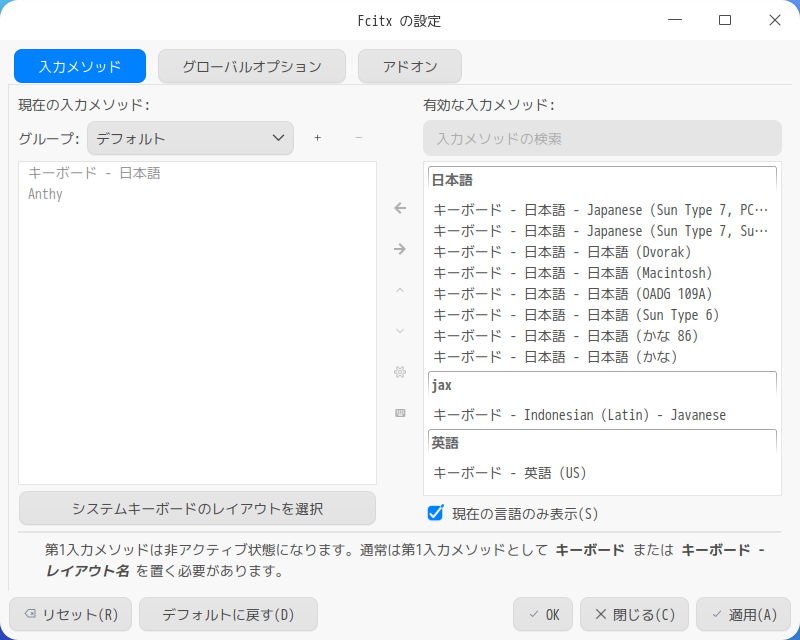
Task: Click the move down chevron icon
Action: click(x=400, y=331)
